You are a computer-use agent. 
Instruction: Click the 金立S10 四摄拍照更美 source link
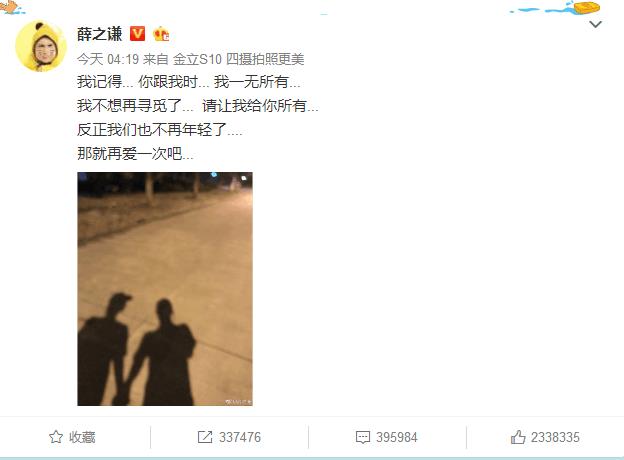click(x=238, y=60)
